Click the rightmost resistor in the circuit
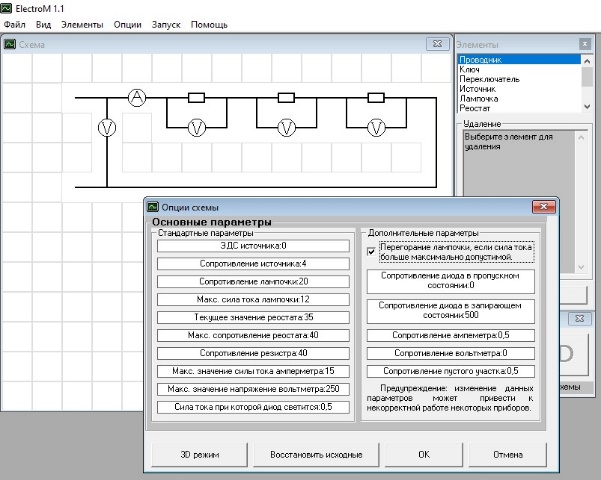This screenshot has height=480, width=601. click(376, 98)
